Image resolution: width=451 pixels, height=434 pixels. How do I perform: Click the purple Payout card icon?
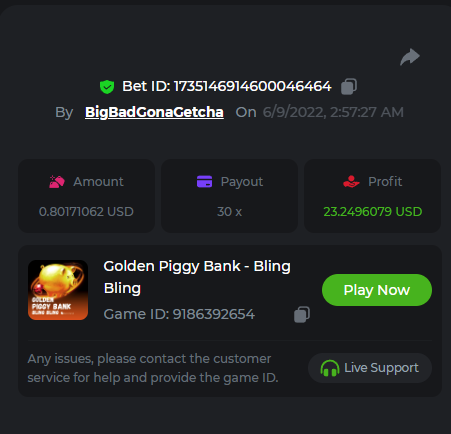[x=204, y=182]
